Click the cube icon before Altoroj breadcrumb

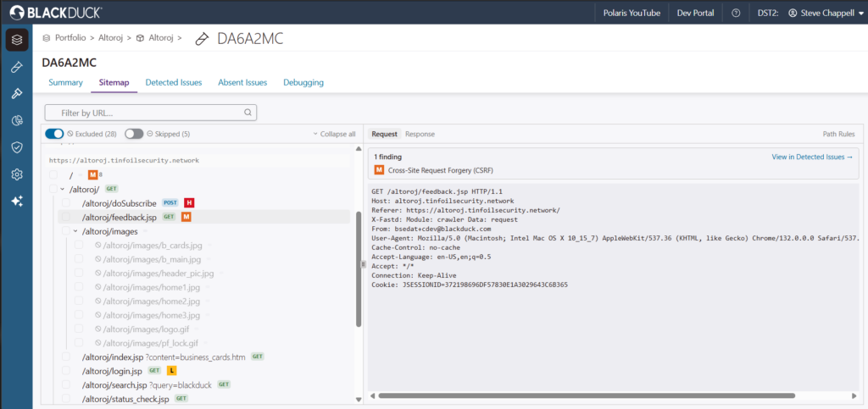point(141,38)
